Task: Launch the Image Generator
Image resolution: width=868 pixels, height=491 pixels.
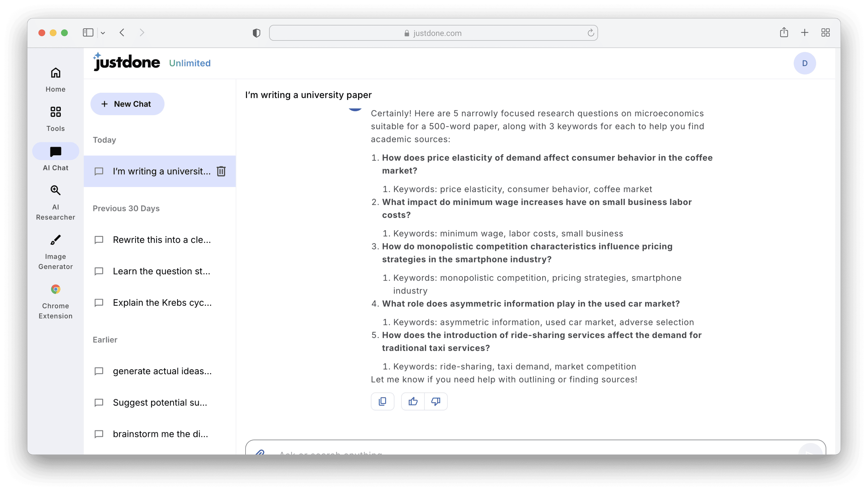Action: tap(56, 251)
